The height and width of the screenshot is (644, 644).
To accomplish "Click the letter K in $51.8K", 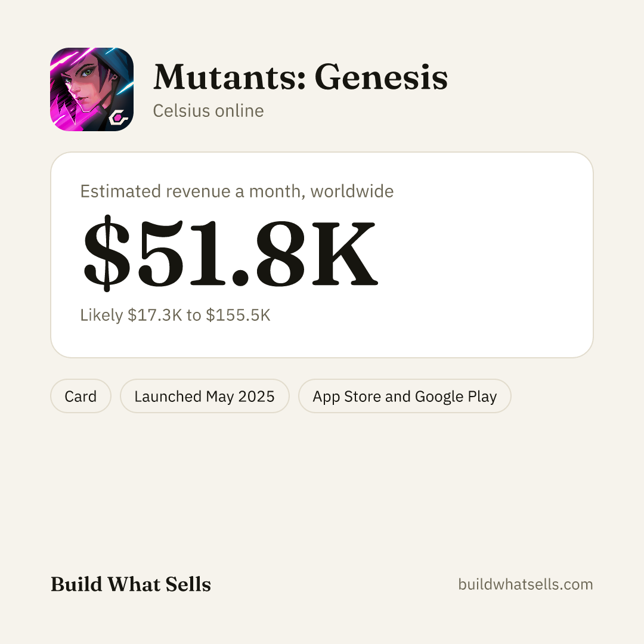I will click(345, 254).
